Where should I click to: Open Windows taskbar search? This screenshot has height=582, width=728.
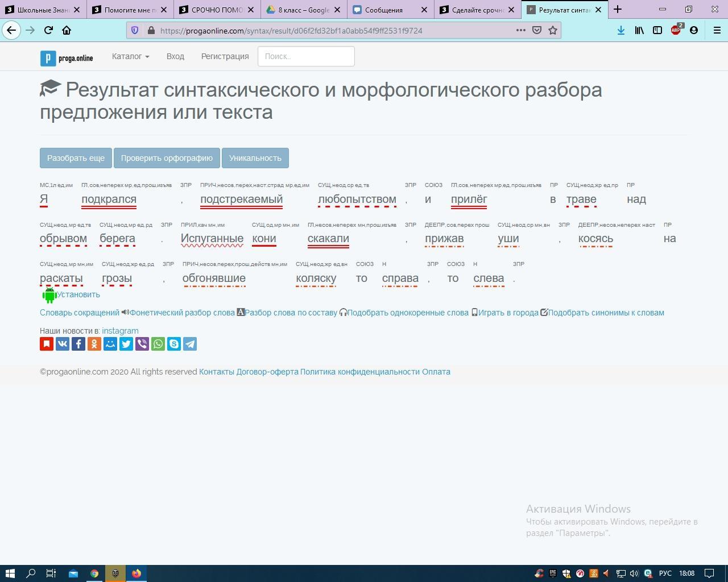tap(31, 573)
